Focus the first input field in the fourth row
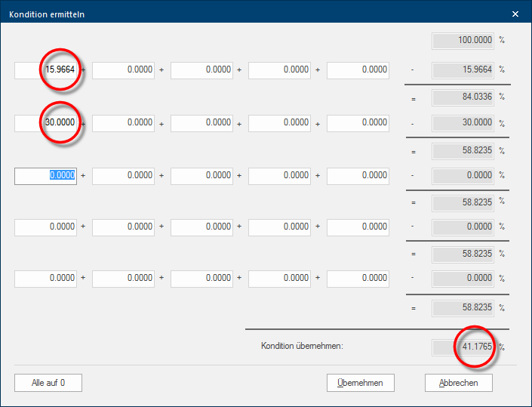Image resolution: width=532 pixels, height=407 pixels. [45, 227]
